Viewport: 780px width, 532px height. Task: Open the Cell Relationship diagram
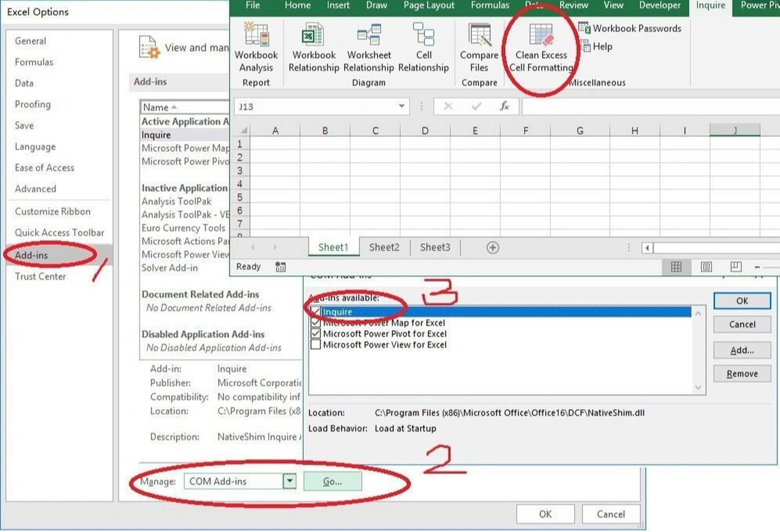pyautogui.click(x=423, y=48)
